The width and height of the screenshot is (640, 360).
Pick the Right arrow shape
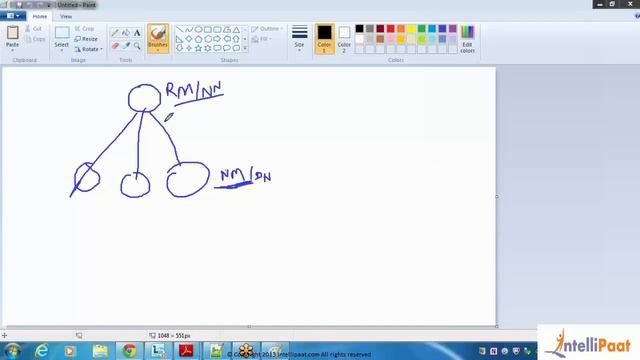(x=217, y=39)
